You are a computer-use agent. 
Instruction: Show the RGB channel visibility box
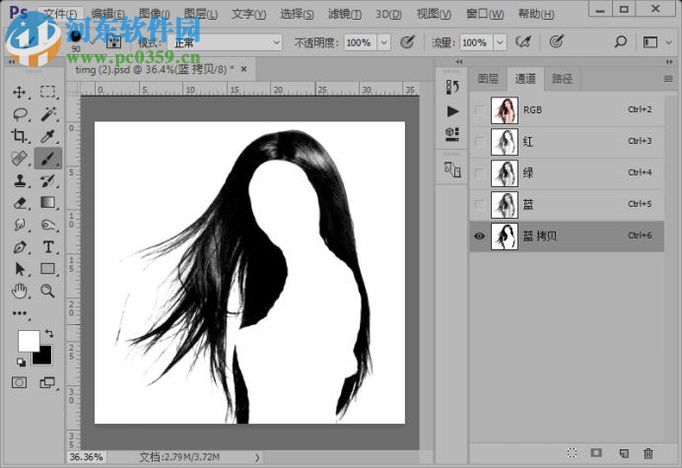479,110
